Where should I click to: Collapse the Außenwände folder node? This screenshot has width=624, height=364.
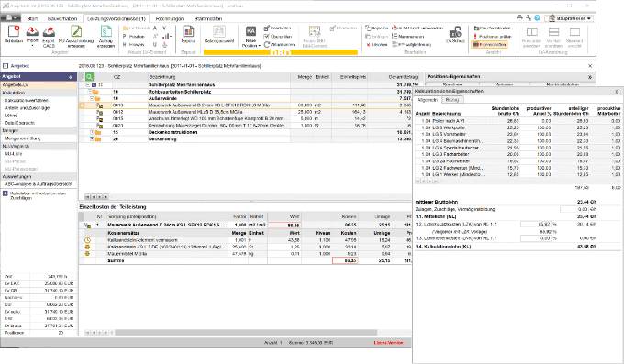pyautogui.click(x=92, y=98)
